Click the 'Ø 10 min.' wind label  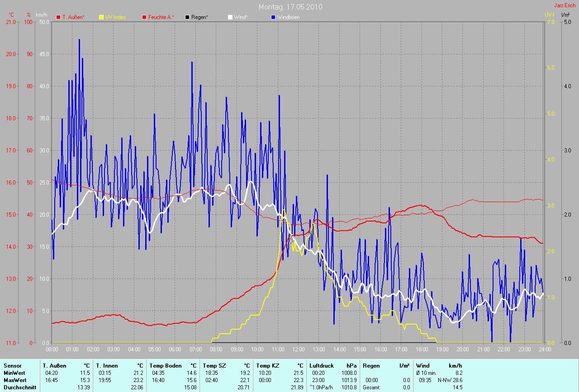point(426,373)
